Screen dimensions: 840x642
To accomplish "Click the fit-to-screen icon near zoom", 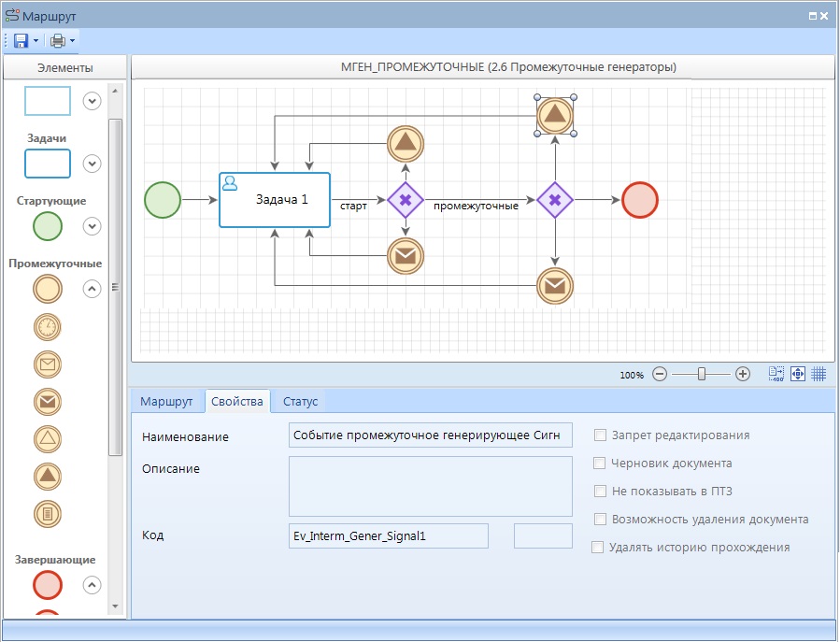I will point(798,374).
